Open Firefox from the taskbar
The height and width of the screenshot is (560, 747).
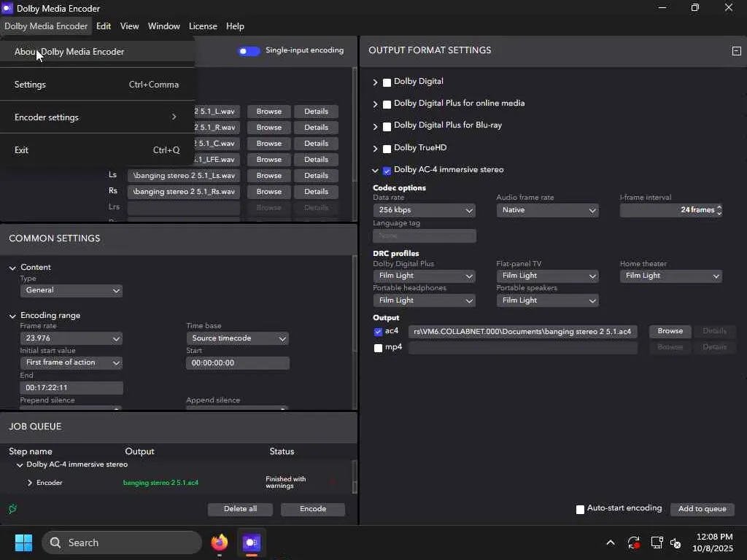[x=220, y=542]
